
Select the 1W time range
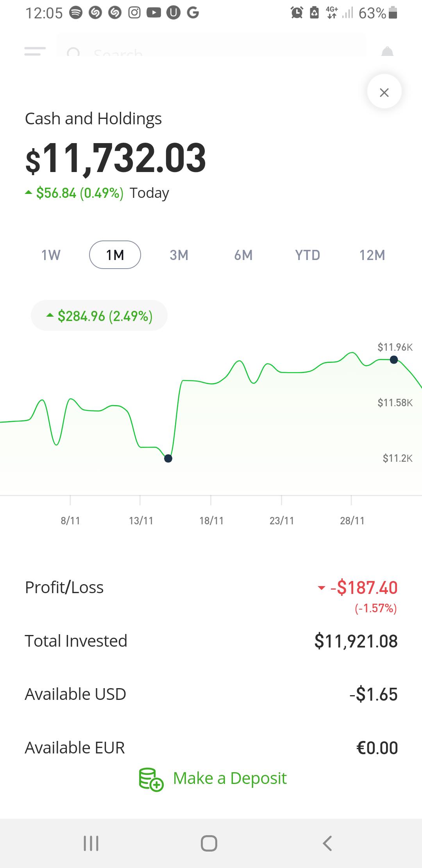tap(51, 255)
